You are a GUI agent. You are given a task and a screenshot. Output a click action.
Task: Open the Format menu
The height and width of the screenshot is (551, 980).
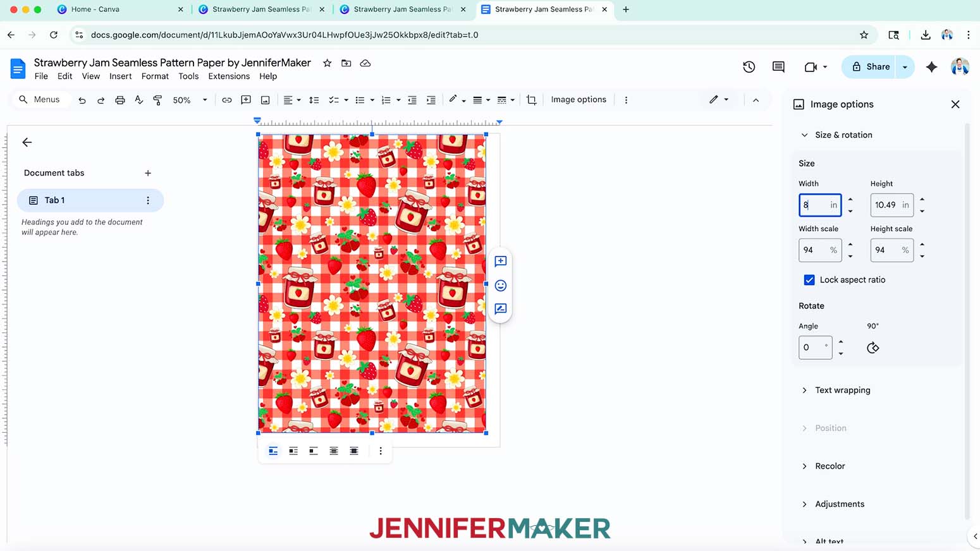[155, 76]
